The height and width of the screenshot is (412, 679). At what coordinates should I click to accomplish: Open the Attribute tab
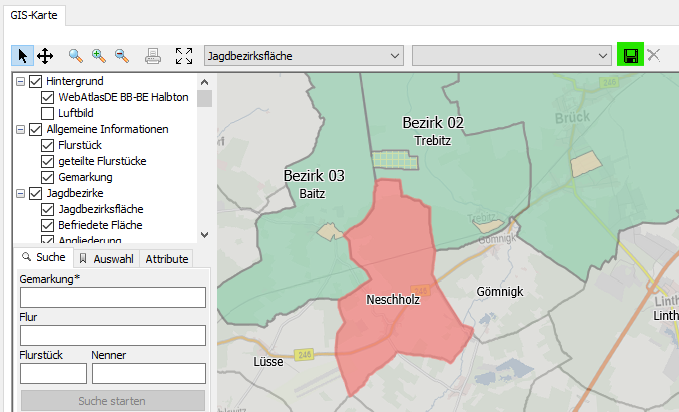pos(166,258)
